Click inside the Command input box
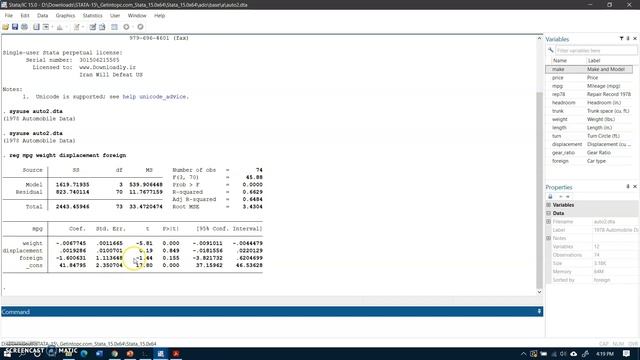Viewport: 640px width, 360px height. 272,327
